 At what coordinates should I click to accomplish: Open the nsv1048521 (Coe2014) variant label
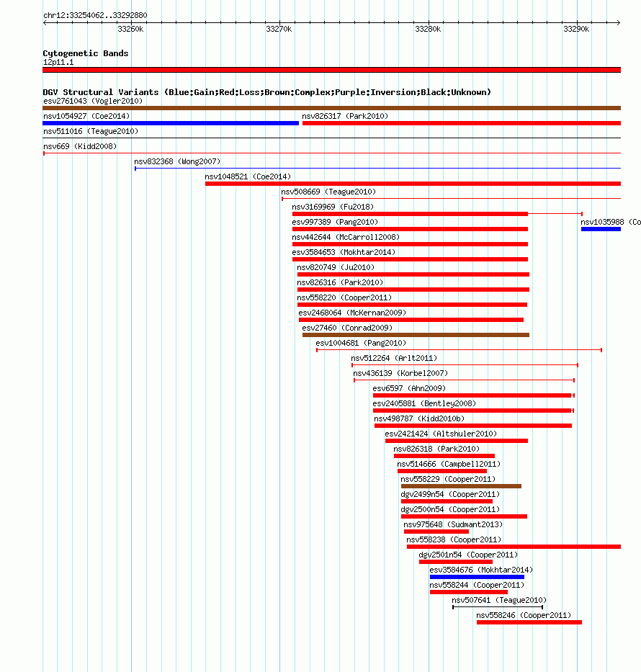tap(248, 176)
